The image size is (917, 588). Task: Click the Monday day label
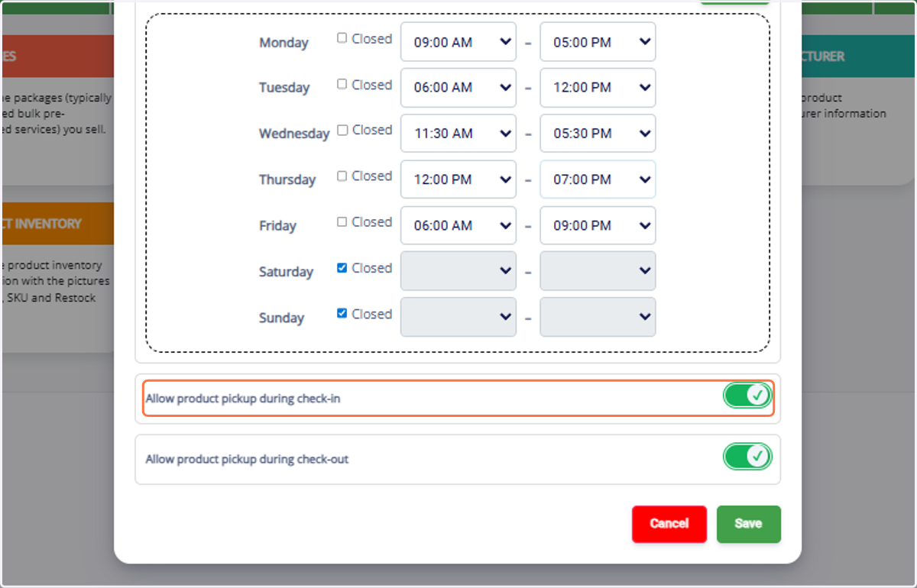click(x=284, y=43)
